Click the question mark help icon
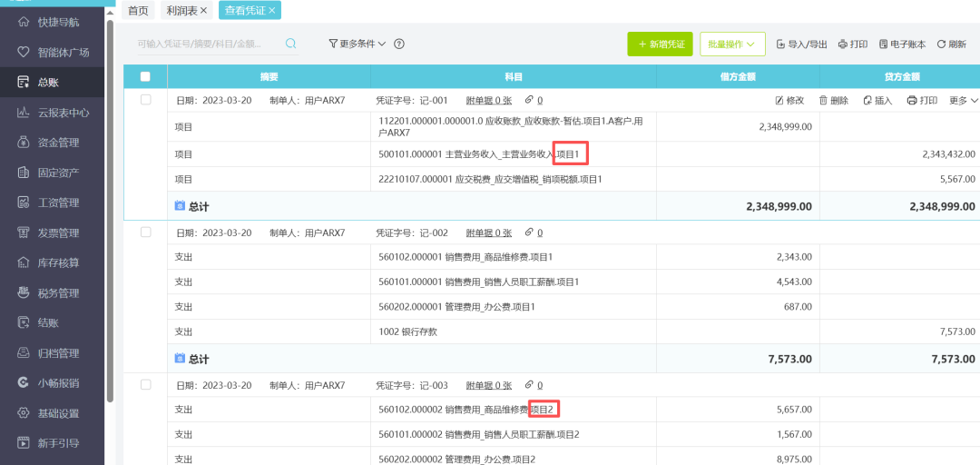The width and height of the screenshot is (980, 465). click(x=399, y=44)
